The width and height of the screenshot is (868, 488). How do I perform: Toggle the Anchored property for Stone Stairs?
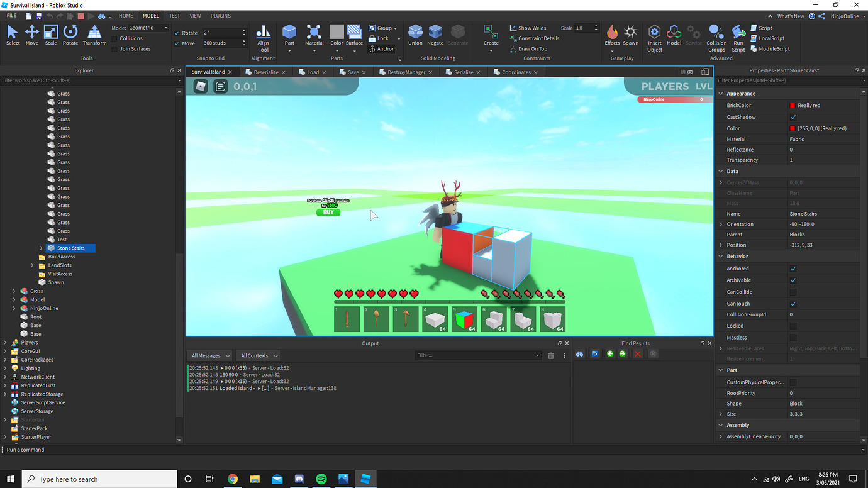(793, 268)
